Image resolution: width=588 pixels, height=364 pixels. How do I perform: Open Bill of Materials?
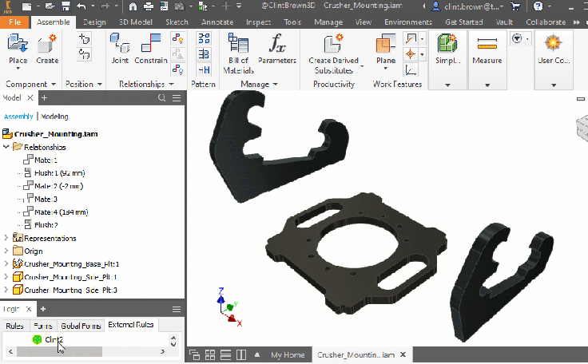pos(239,53)
